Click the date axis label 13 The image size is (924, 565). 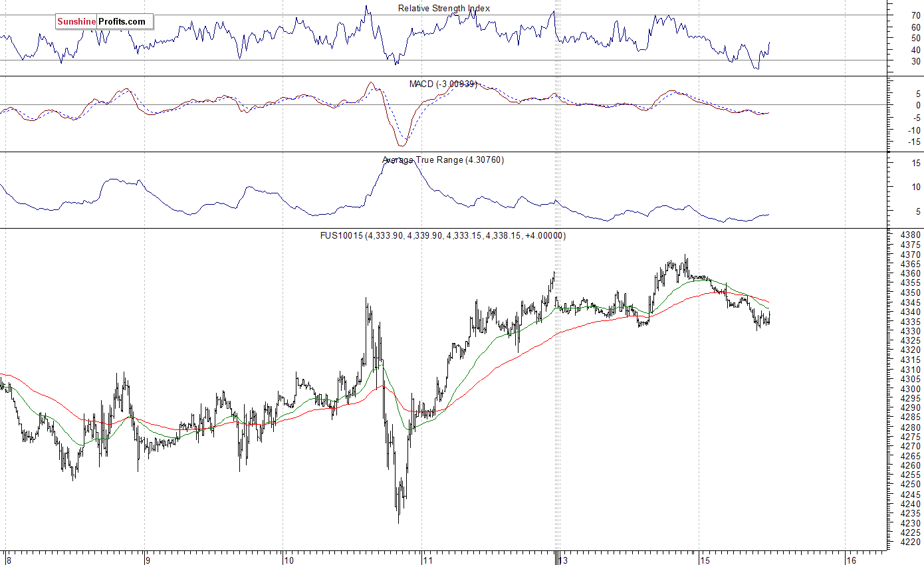(562, 560)
